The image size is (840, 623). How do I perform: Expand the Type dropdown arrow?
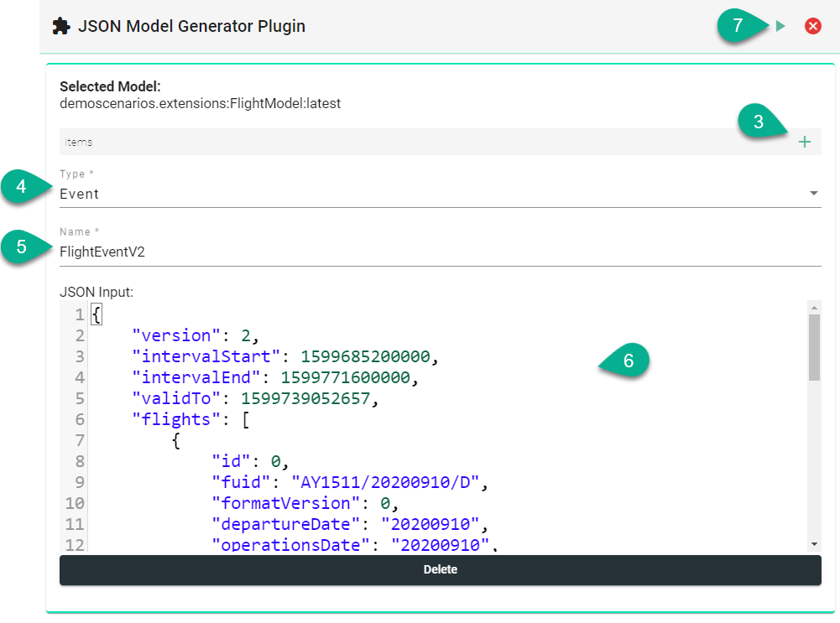[813, 194]
